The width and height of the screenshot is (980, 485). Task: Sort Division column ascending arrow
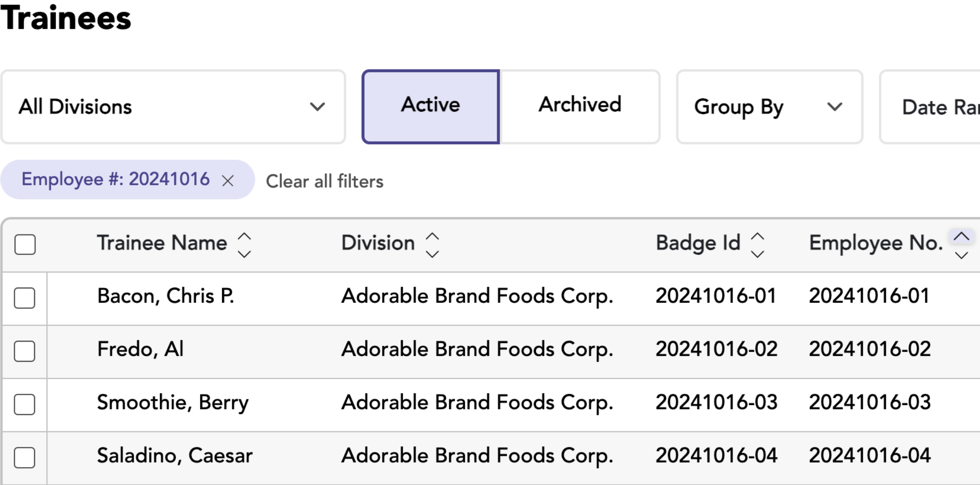(x=432, y=236)
